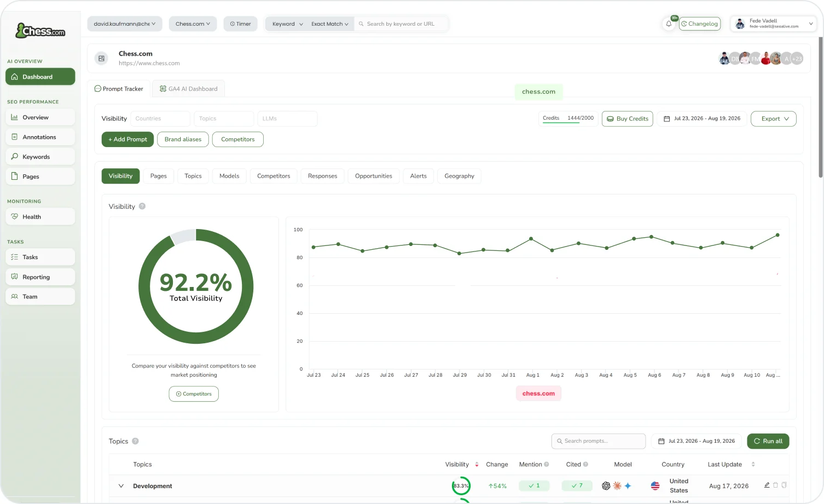Click Run all button
824x504 pixels.
pos(768,441)
